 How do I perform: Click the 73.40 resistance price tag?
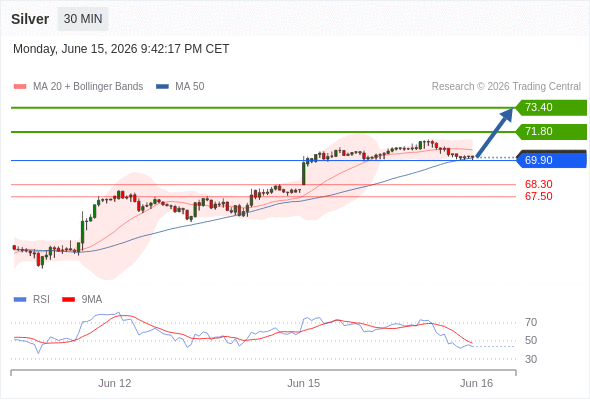(551, 108)
